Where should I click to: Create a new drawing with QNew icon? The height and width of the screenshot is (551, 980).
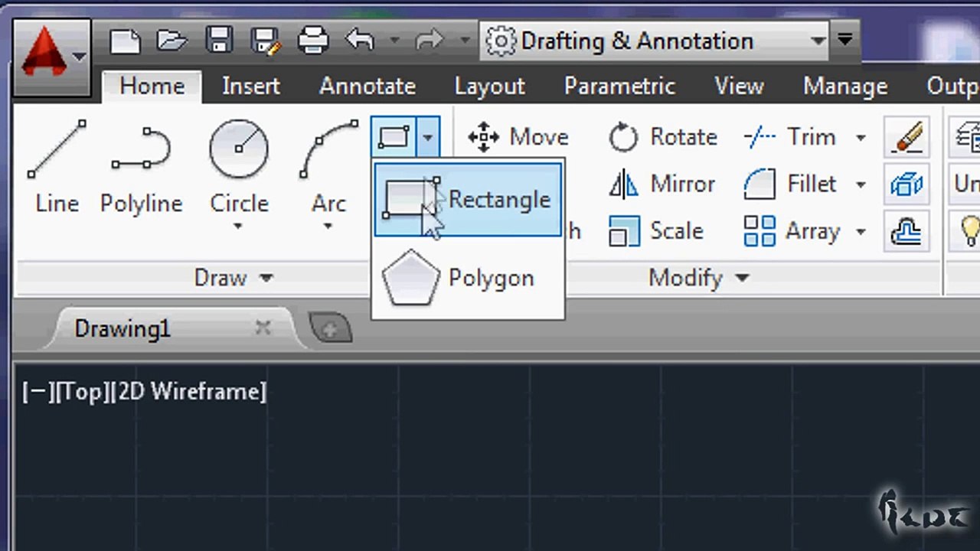(x=126, y=41)
